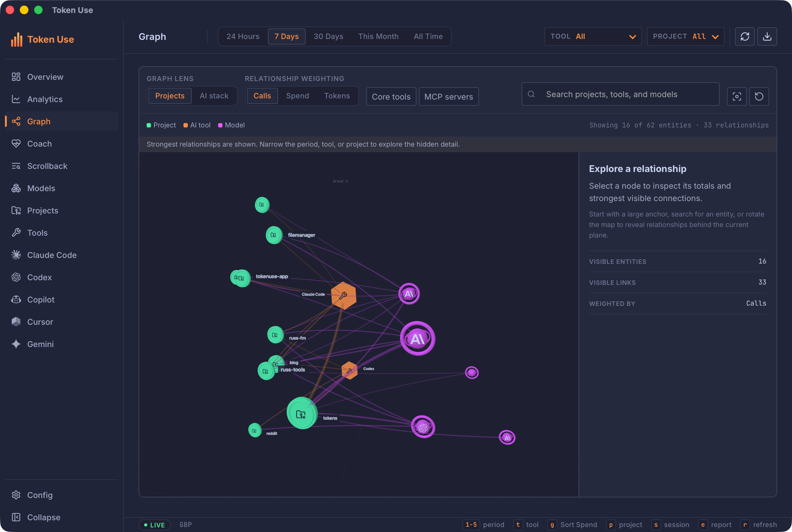Weight relationships by Spend
The width and height of the screenshot is (792, 532).
tap(297, 96)
